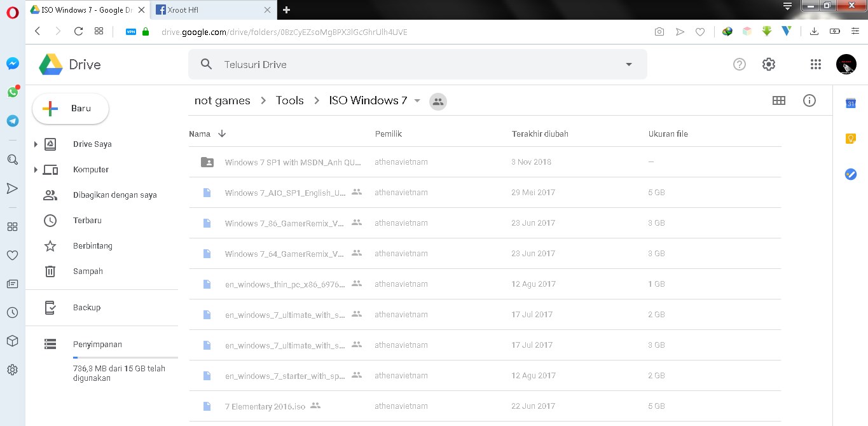Open tab menu in title bar
868x426 pixels.
click(787, 6)
